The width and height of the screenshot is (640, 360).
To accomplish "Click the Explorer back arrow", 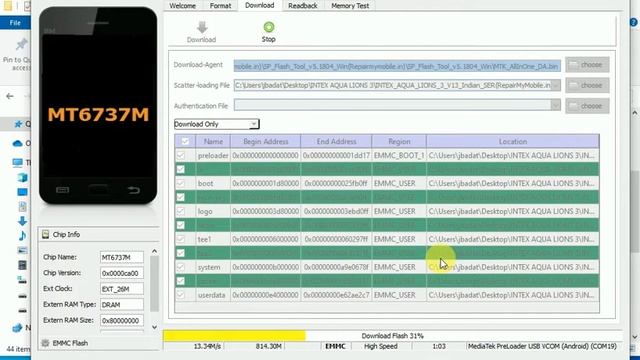I will pyautogui.click(x=10, y=96).
